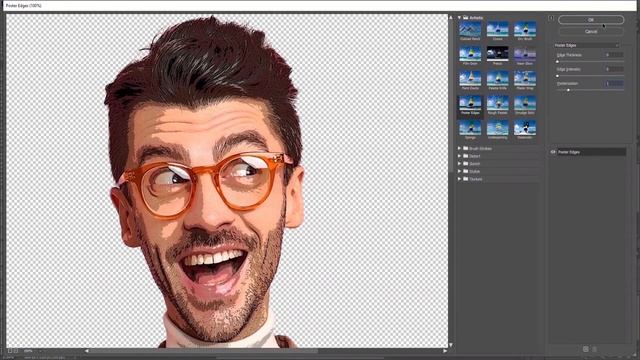
Task: Click the Posterization slider
Action: tap(590, 90)
